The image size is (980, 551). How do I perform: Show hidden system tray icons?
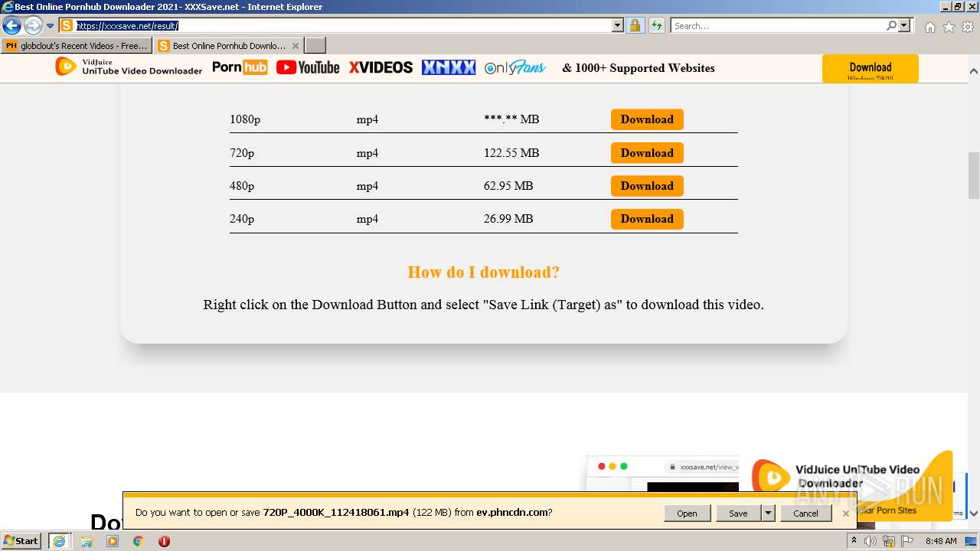pyautogui.click(x=855, y=541)
